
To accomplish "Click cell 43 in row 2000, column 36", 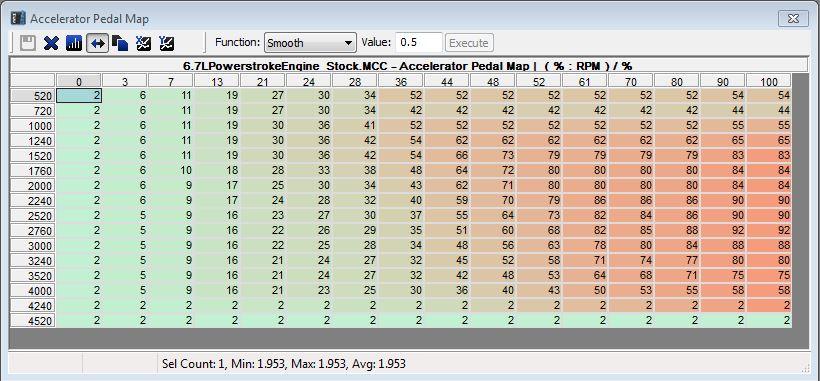I will pos(401,186).
